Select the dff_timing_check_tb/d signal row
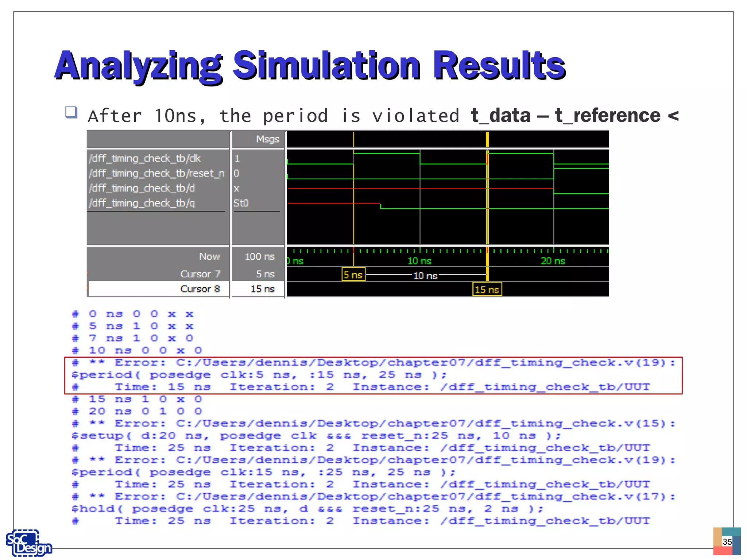 (142, 188)
